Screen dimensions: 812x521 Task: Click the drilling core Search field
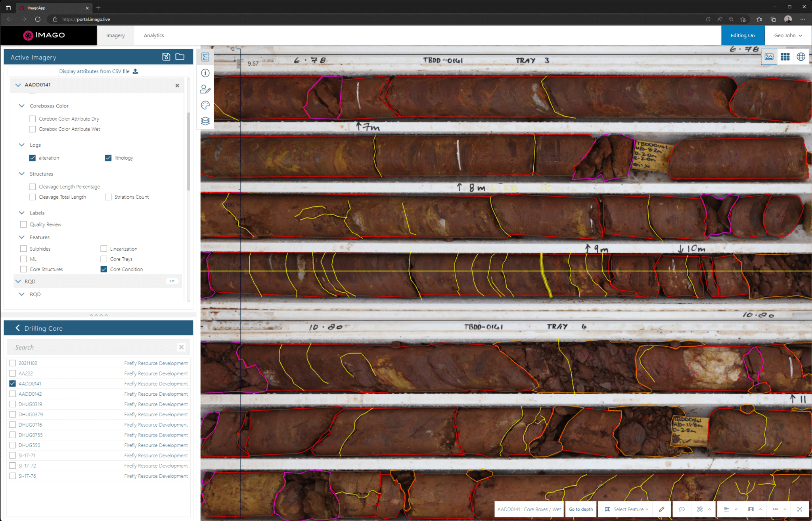(95, 347)
